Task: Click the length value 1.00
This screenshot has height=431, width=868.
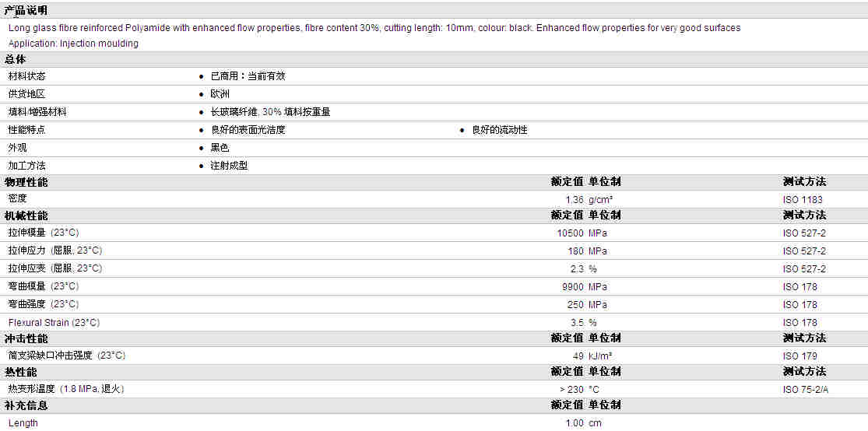Action: [575, 423]
